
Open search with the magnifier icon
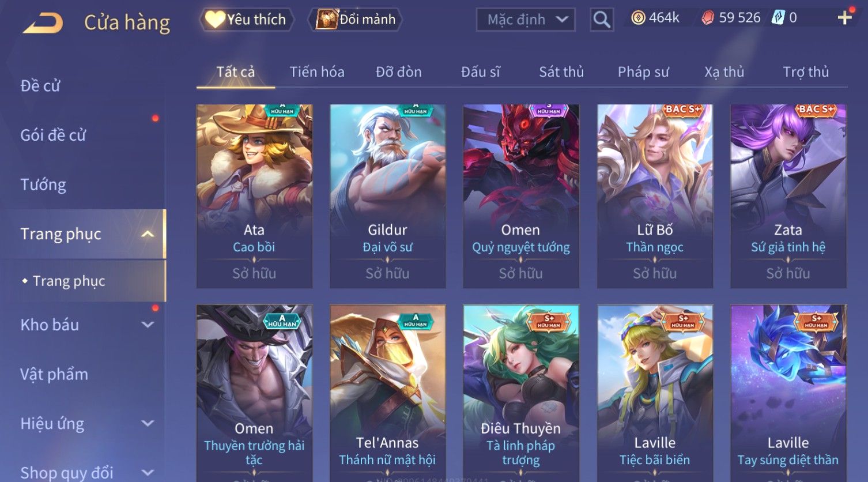(602, 20)
